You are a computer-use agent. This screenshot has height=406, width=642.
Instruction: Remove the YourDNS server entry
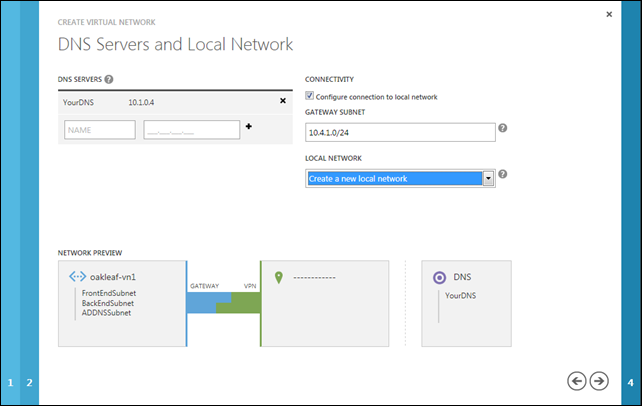coord(283,101)
